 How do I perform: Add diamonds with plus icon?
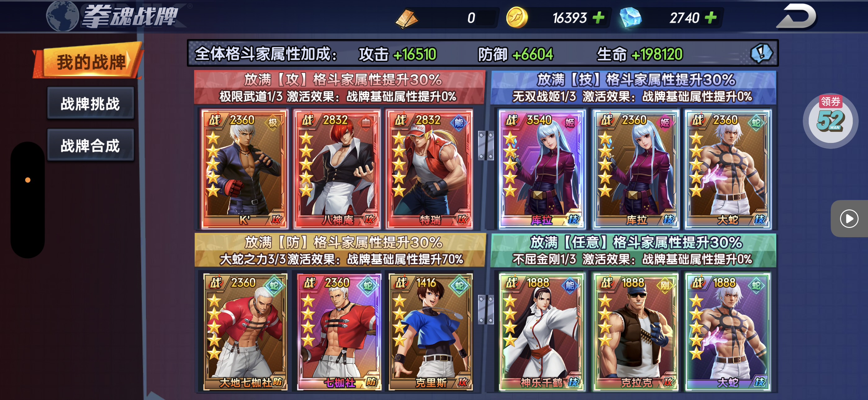(x=710, y=17)
